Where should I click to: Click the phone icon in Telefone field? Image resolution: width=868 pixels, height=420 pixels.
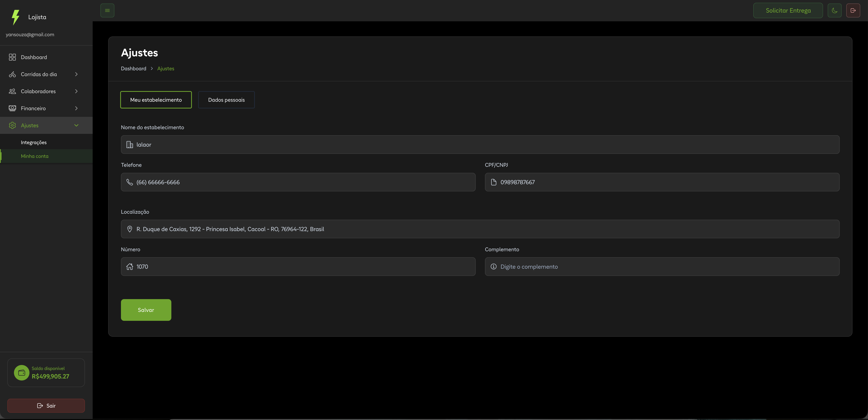[129, 182]
